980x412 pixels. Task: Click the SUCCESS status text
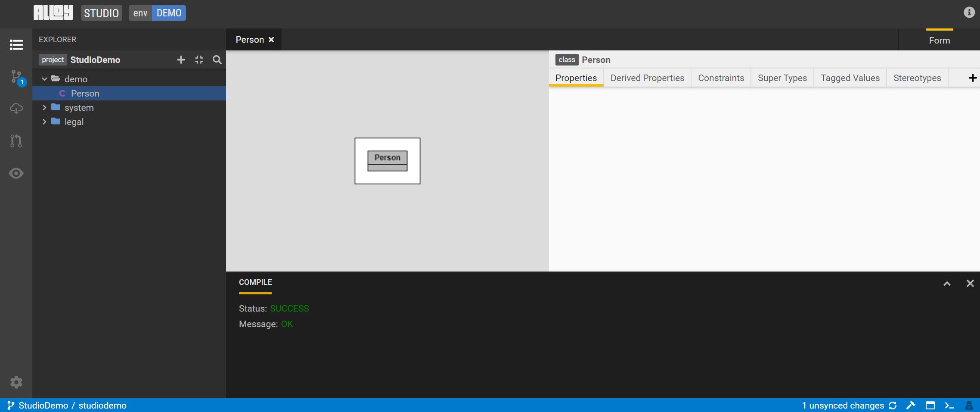click(289, 309)
